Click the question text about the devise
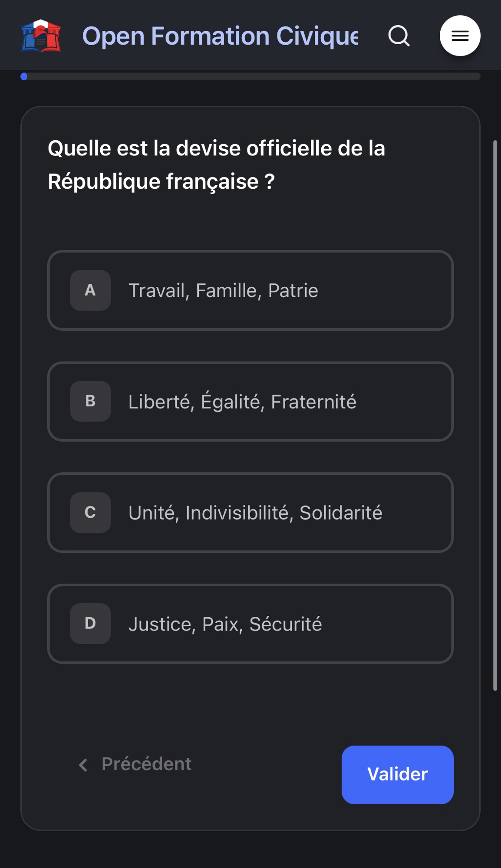501x868 pixels. click(216, 164)
